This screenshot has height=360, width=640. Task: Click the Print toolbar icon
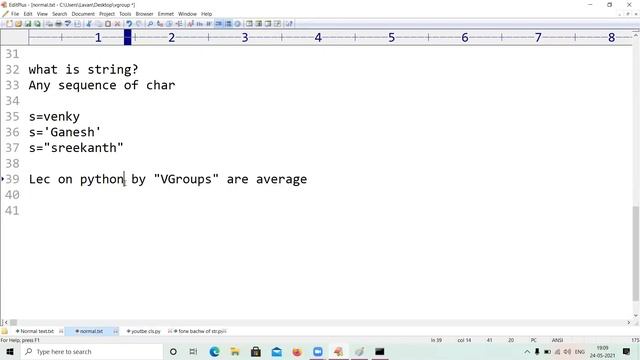(58, 24)
